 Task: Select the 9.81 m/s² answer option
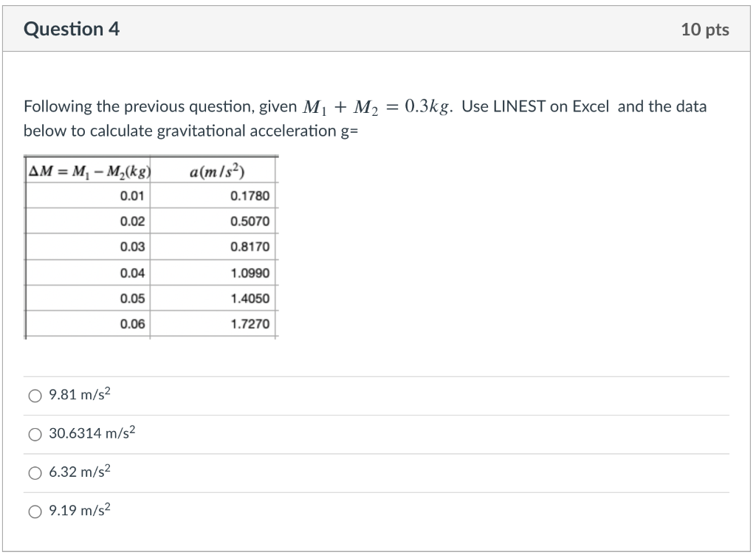34,395
